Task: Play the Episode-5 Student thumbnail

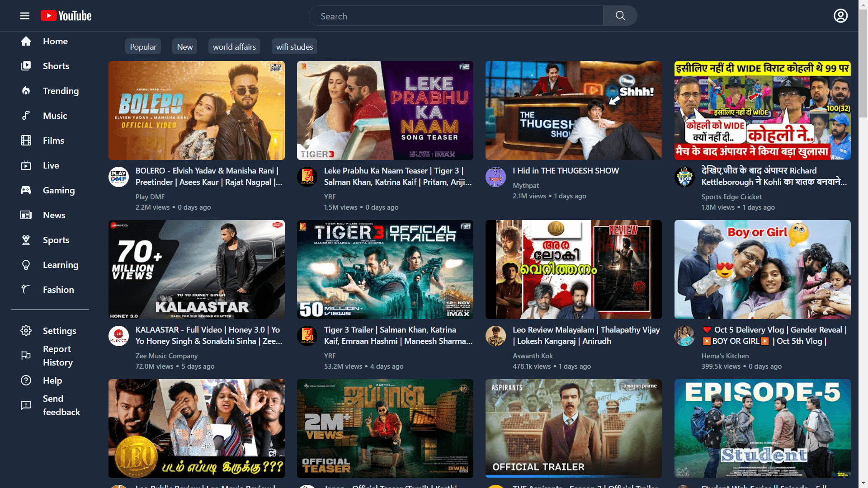Action: pos(763,428)
